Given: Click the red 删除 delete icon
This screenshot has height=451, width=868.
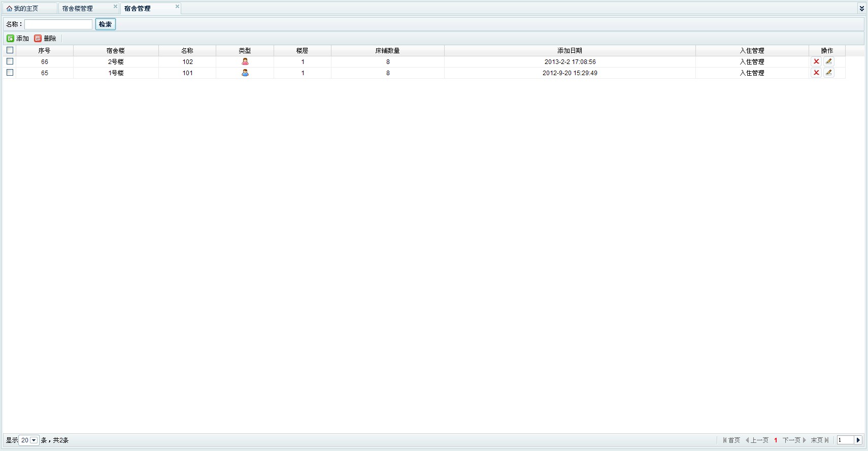Looking at the screenshot, I should 38,39.
